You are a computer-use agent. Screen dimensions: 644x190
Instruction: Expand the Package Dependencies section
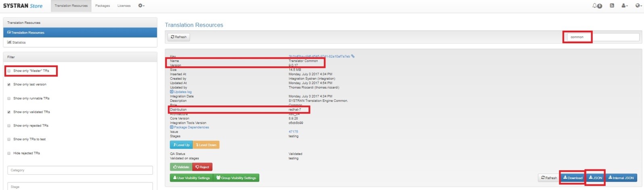190,127
